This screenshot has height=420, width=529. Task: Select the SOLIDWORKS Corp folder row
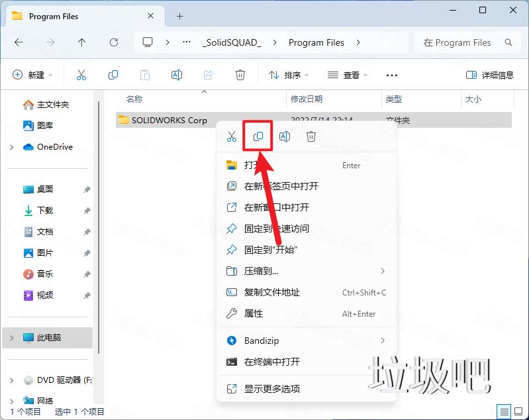click(314, 120)
